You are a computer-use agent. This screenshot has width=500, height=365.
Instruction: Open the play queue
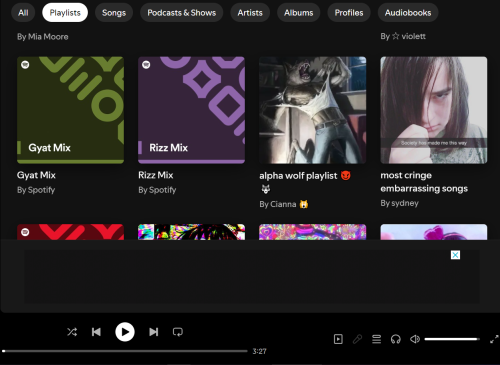pyautogui.click(x=377, y=339)
